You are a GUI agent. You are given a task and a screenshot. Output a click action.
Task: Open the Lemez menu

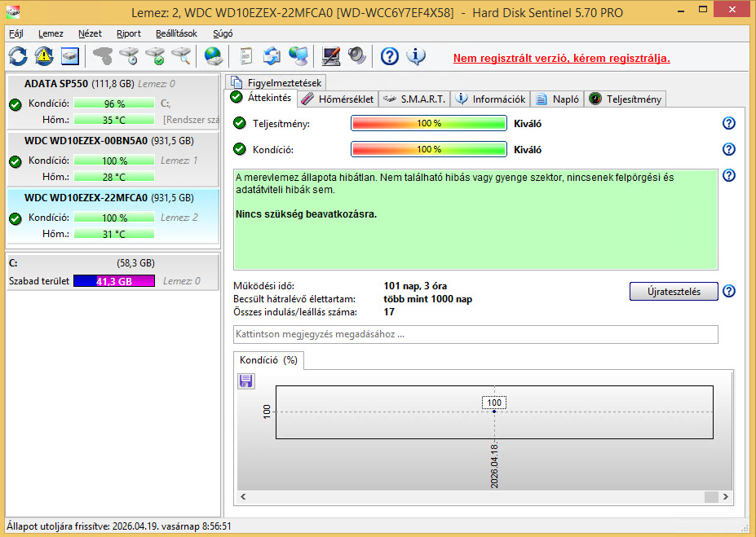coord(51,33)
